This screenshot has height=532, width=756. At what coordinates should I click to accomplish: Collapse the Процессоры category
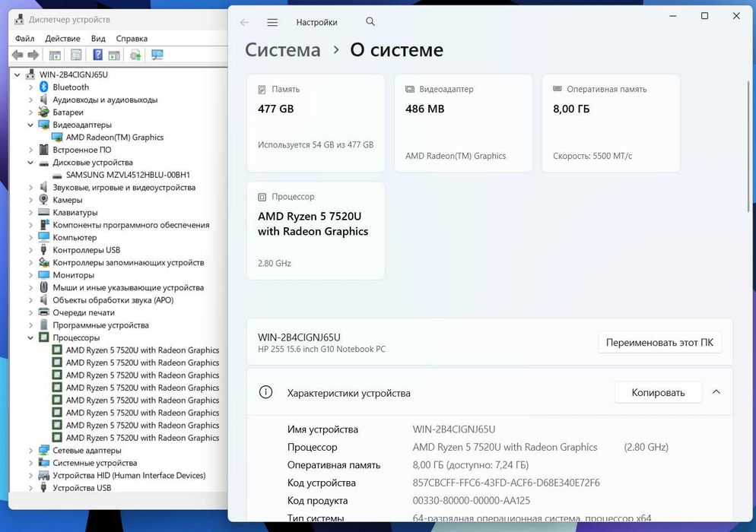(x=31, y=337)
